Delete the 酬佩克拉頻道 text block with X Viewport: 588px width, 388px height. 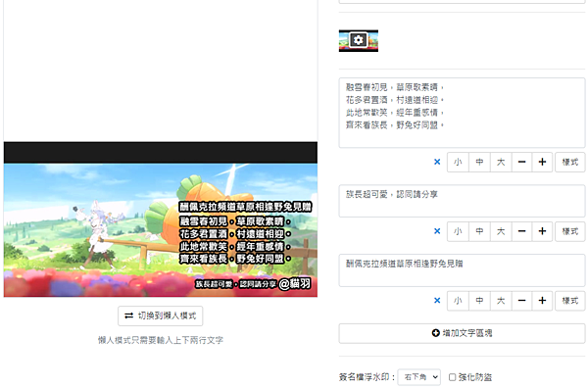[x=437, y=301]
